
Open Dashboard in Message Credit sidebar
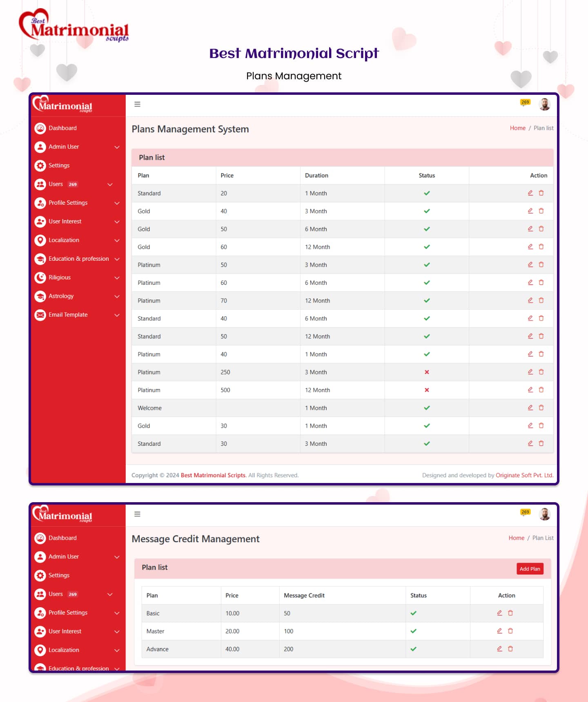(x=62, y=538)
